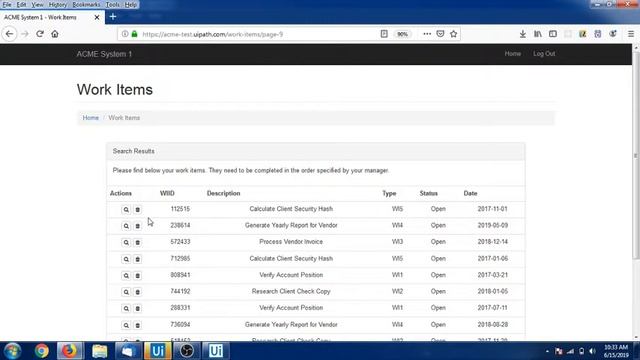Open magnifier icon for work item 736094
This screenshot has height=360, width=640.
pos(126,325)
